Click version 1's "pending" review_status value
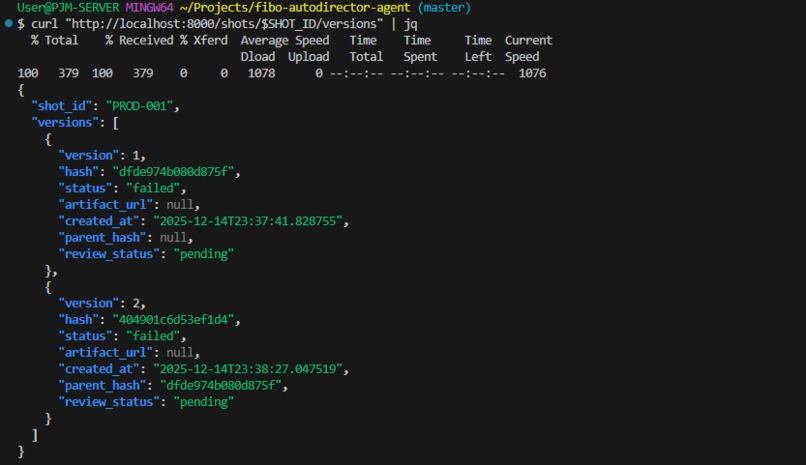This screenshot has width=806, height=465. pyautogui.click(x=204, y=254)
